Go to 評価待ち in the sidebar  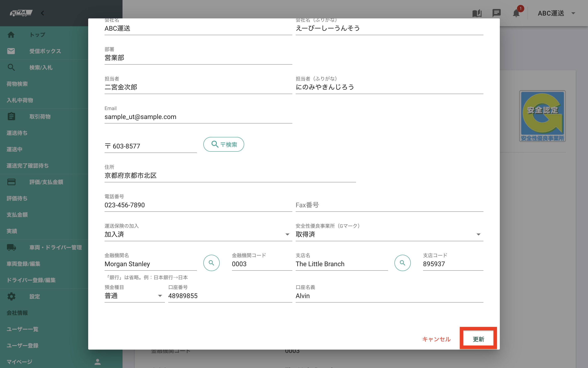(x=17, y=198)
